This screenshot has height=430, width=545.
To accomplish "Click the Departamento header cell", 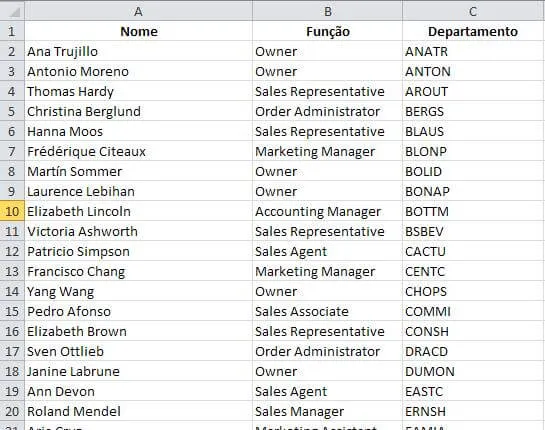I will pyautogui.click(x=473, y=31).
